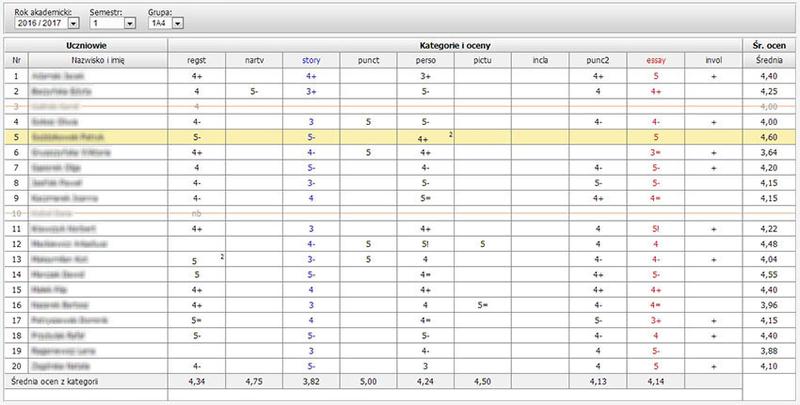This screenshot has width=800, height=405.
Task: Select the pictu column header
Action: pyautogui.click(x=482, y=61)
